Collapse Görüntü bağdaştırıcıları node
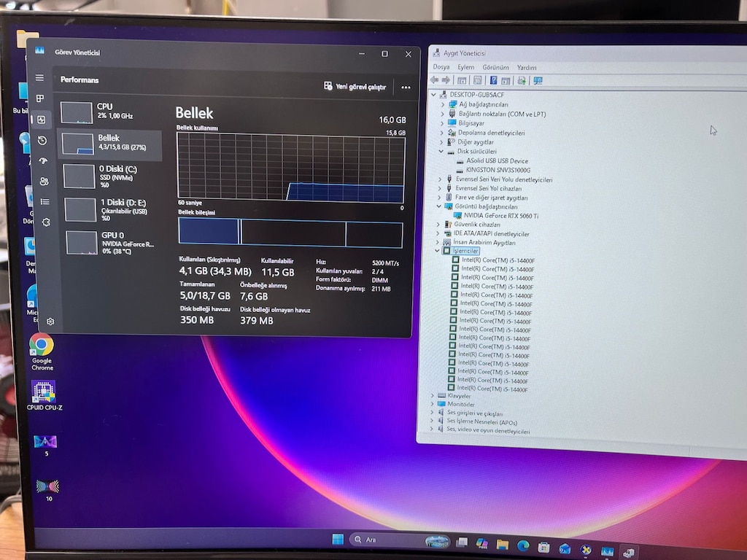Viewport: 747px width, 560px height. [x=438, y=206]
